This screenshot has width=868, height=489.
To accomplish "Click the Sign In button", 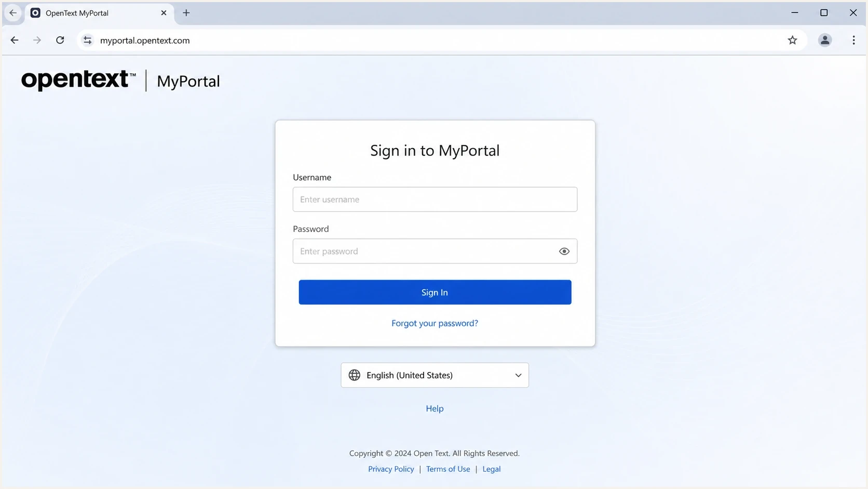I will click(435, 292).
